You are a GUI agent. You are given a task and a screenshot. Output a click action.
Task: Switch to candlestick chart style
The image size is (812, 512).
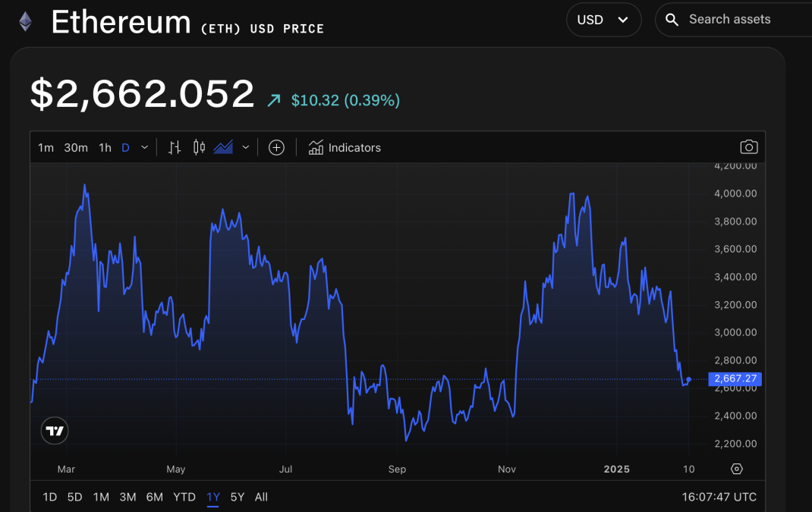click(x=200, y=148)
